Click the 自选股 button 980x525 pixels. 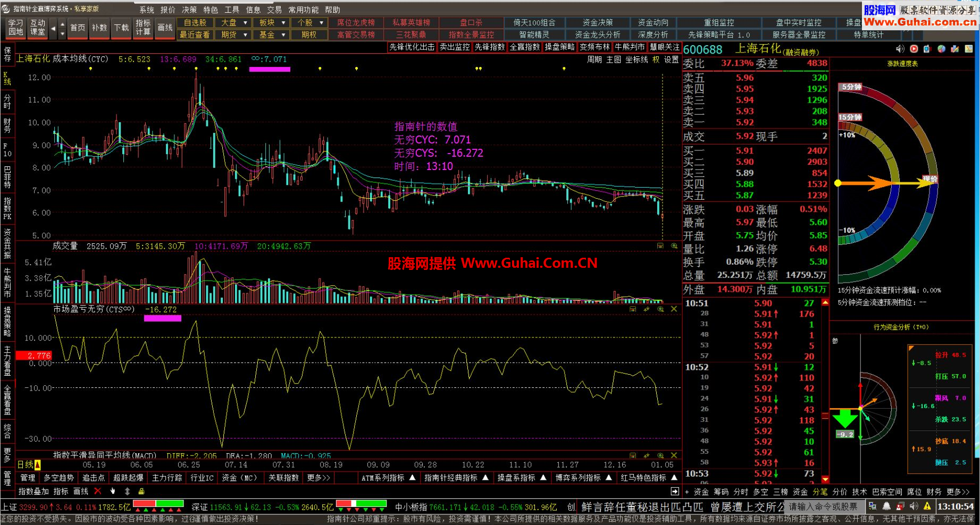pyautogui.click(x=195, y=22)
